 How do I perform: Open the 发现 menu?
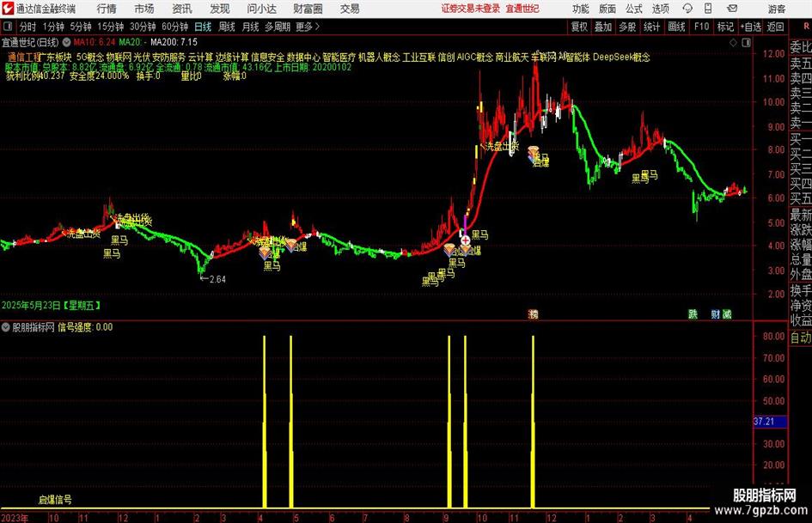(220, 9)
